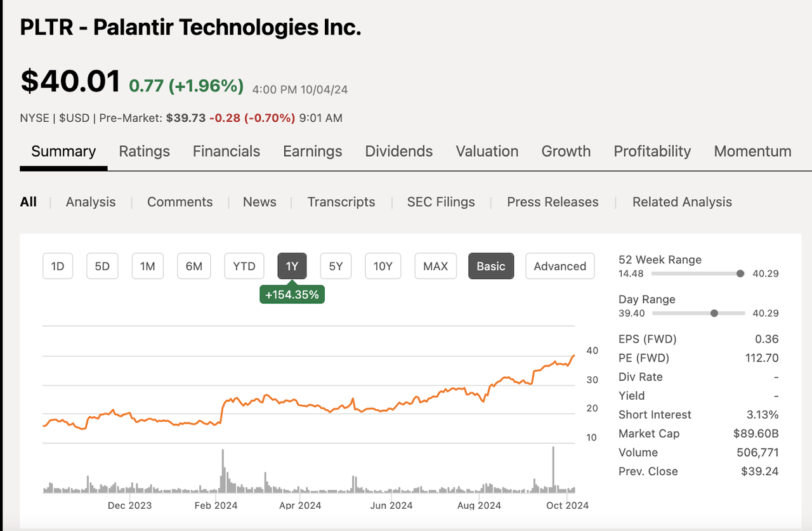Open the Growth tab
This screenshot has height=531, width=812.
click(x=566, y=152)
